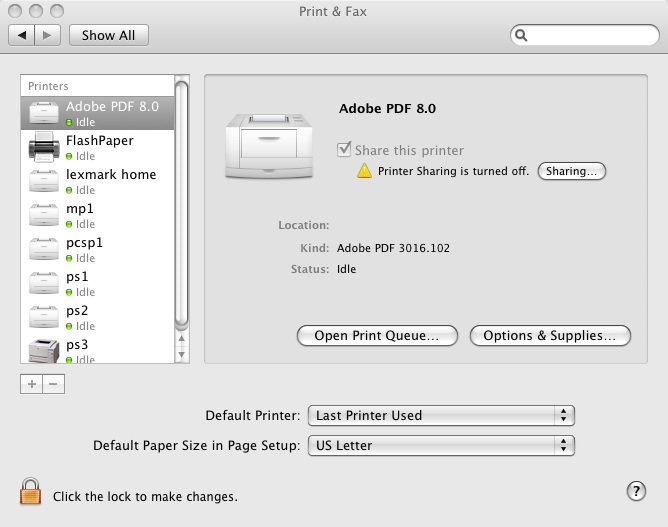The width and height of the screenshot is (668, 527).
Task: Click the ps2 printer icon
Action: point(43,317)
